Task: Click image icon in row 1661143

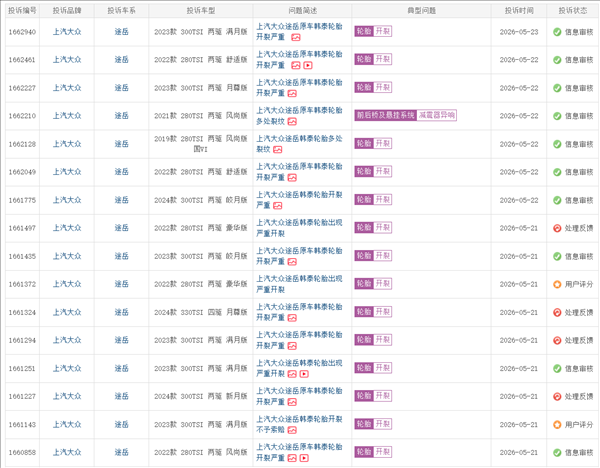Action: (x=292, y=430)
